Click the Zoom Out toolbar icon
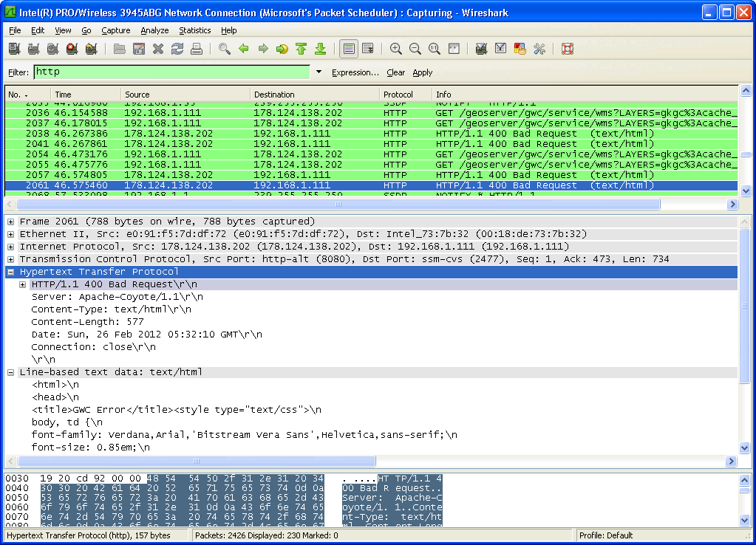 pos(415,49)
